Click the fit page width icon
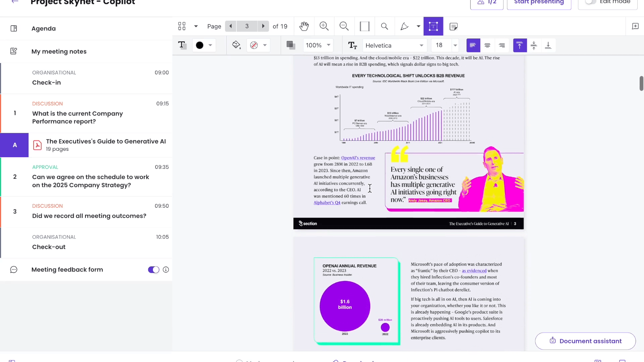The height and width of the screenshot is (362, 644). 365,26
